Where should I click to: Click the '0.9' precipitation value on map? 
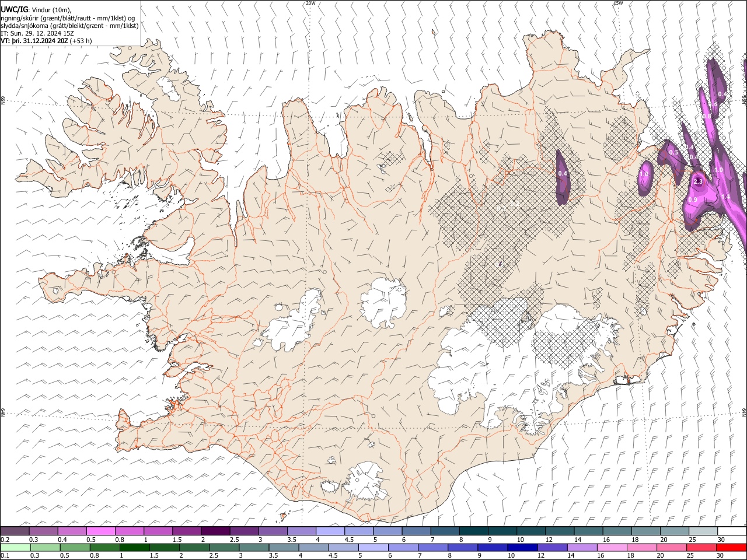pyautogui.click(x=693, y=200)
